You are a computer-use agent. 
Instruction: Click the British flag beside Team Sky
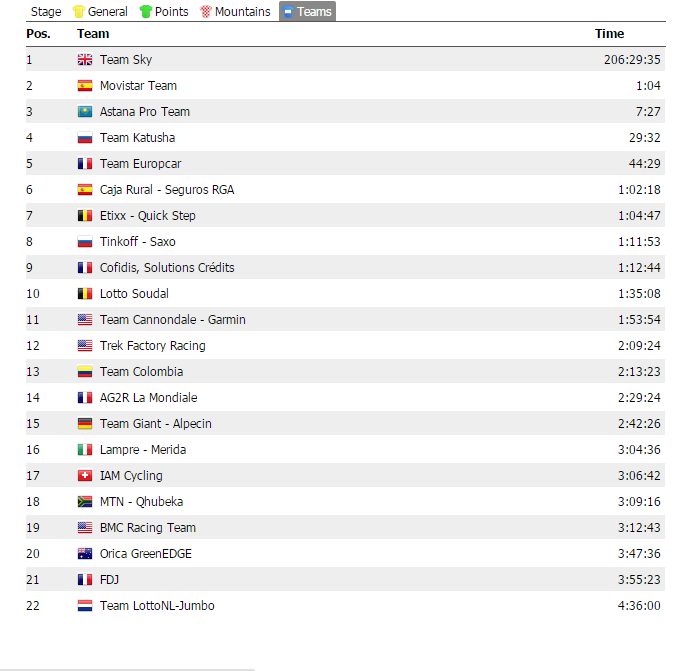pyautogui.click(x=85, y=60)
